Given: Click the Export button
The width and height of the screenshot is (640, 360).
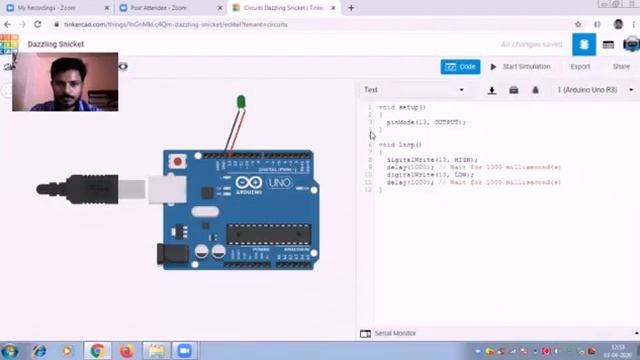Looking at the screenshot, I should pos(580,67).
